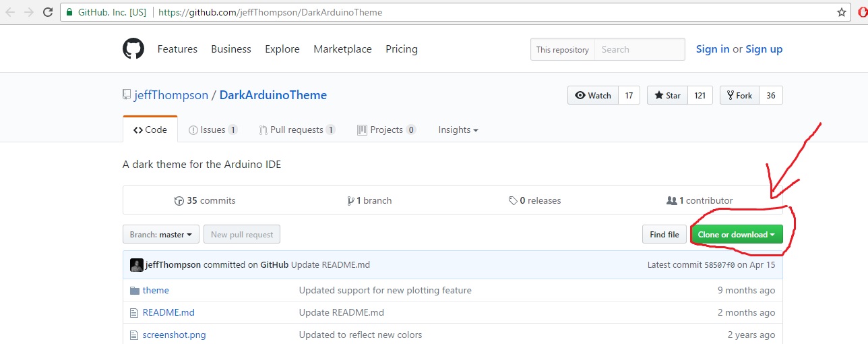The width and height of the screenshot is (868, 344).
Task: Click the theme folder icon
Action: 133,290
